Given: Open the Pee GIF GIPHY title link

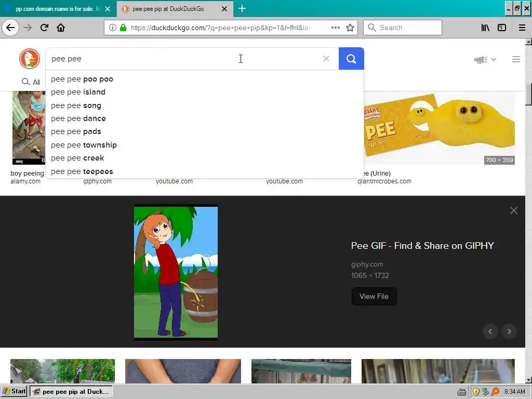Looking at the screenshot, I should [422, 245].
